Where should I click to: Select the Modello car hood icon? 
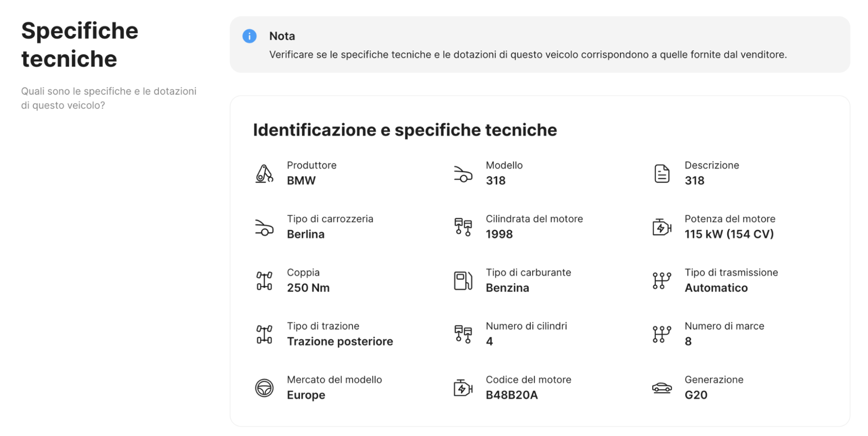(463, 174)
